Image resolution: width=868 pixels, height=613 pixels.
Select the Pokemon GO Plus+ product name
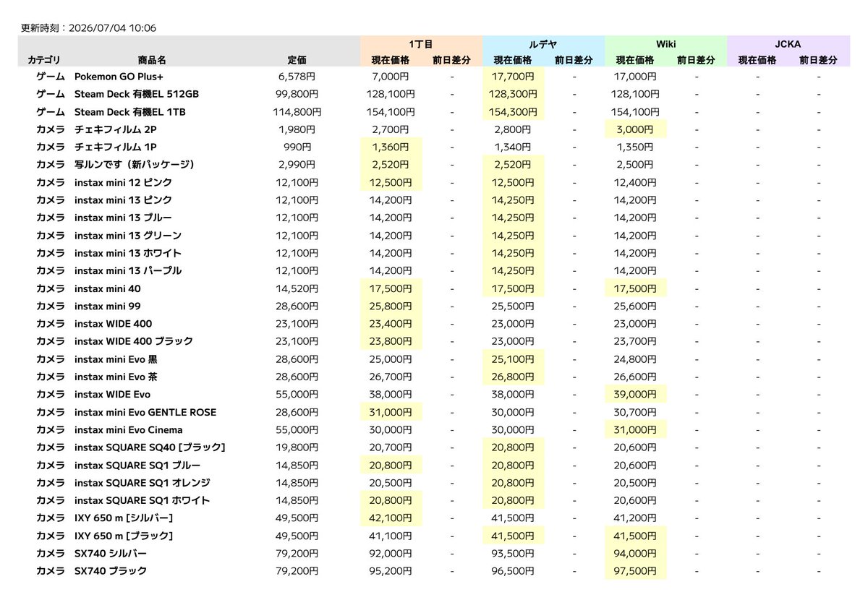tap(119, 76)
